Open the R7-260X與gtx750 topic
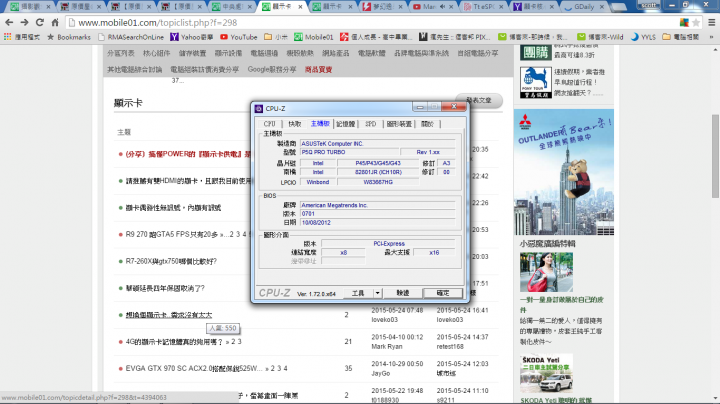 point(171,261)
